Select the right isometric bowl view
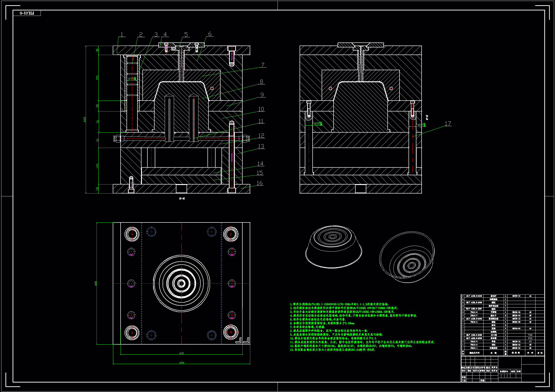 pyautogui.click(x=407, y=257)
